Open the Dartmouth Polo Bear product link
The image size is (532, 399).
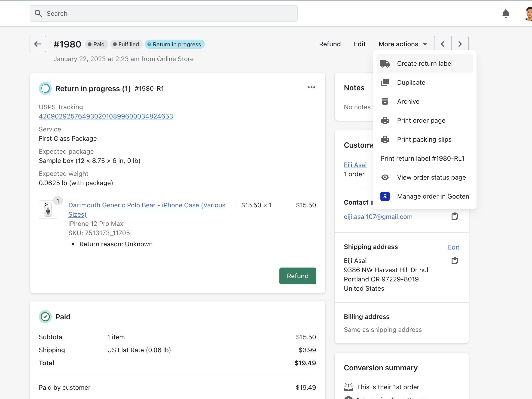[147, 205]
